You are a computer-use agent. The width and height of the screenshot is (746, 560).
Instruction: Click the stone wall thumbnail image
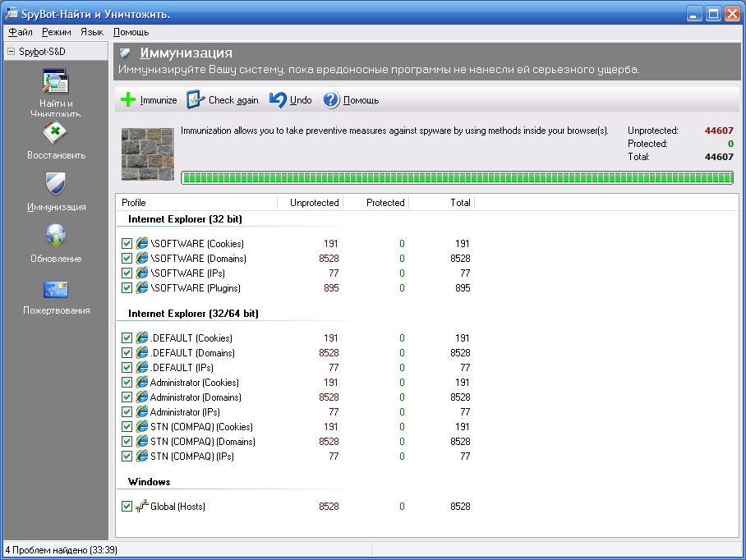pyautogui.click(x=148, y=154)
